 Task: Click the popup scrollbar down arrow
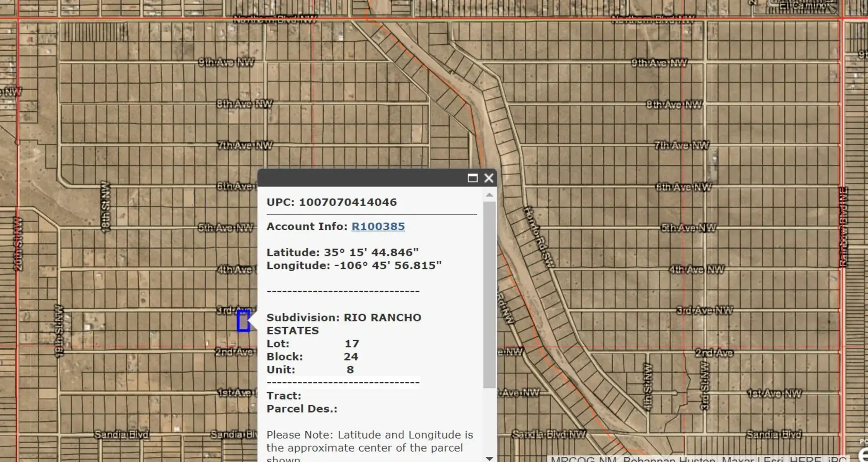click(x=490, y=458)
